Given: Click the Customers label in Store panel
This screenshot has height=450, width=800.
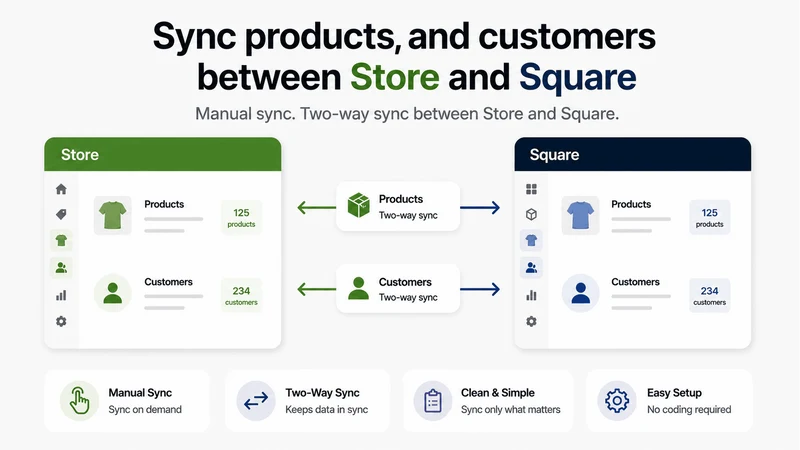Looking at the screenshot, I should pyautogui.click(x=168, y=282).
